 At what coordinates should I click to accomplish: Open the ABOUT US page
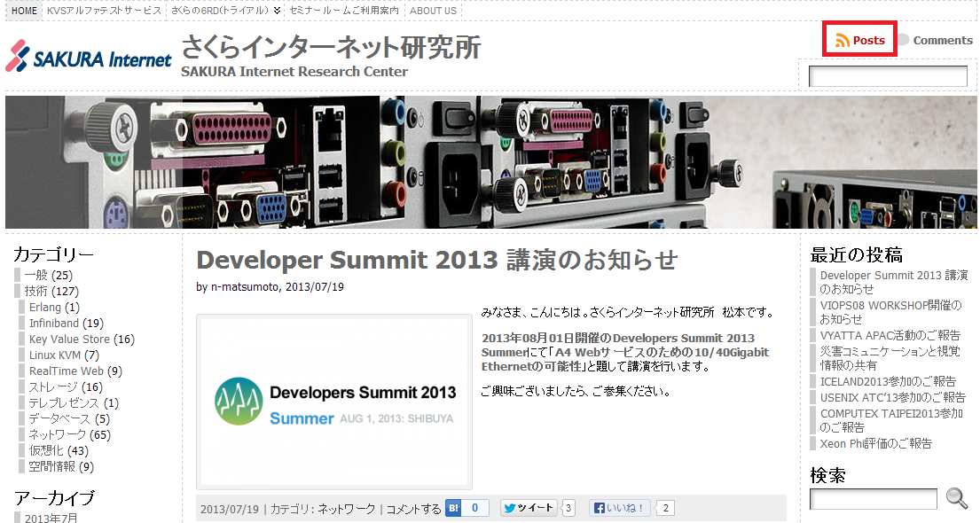coord(433,11)
